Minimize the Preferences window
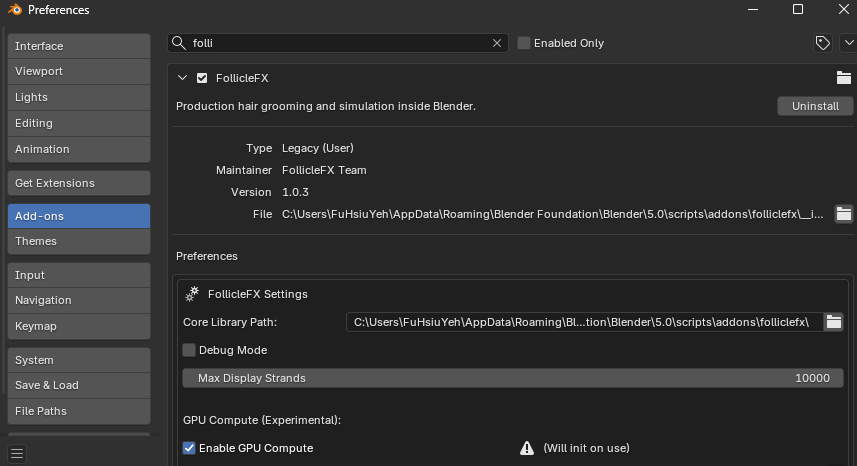 (x=753, y=9)
